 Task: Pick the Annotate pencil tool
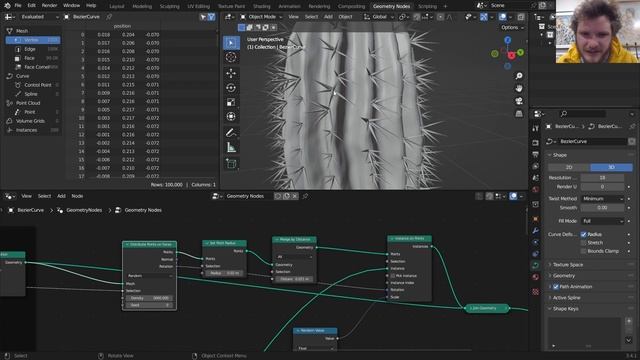[x=231, y=133]
